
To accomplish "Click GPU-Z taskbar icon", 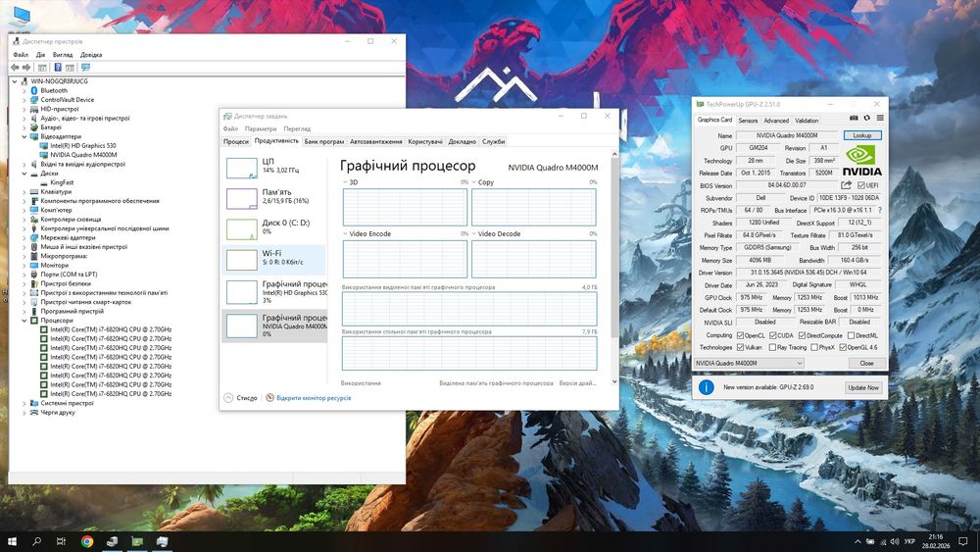I will point(137,541).
